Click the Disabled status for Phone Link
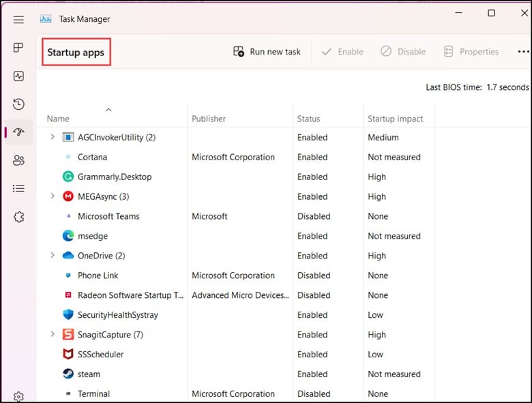532x403 pixels. tap(314, 275)
